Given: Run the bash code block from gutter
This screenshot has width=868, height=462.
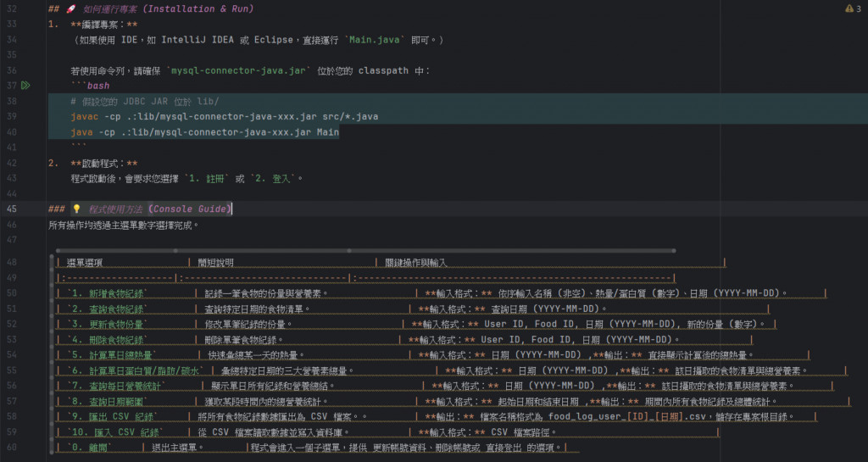Looking at the screenshot, I should point(25,86).
